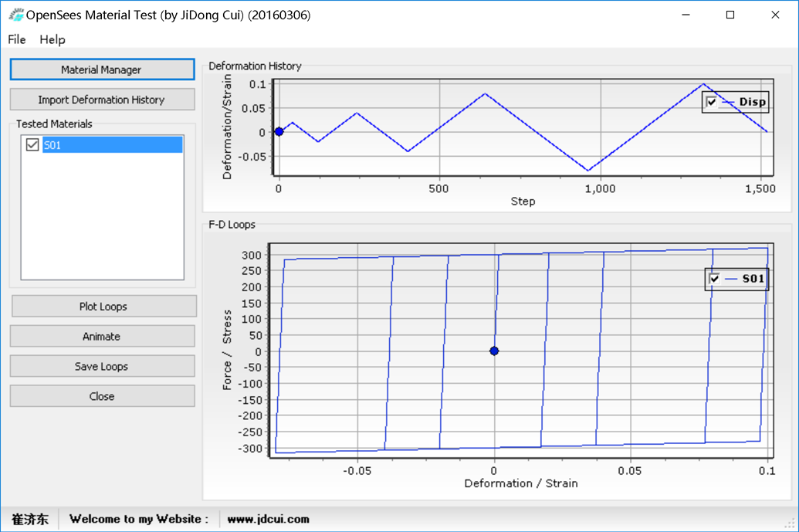This screenshot has height=532, width=799.
Task: Click the 300 tick label on Force axis
Action: (251, 255)
